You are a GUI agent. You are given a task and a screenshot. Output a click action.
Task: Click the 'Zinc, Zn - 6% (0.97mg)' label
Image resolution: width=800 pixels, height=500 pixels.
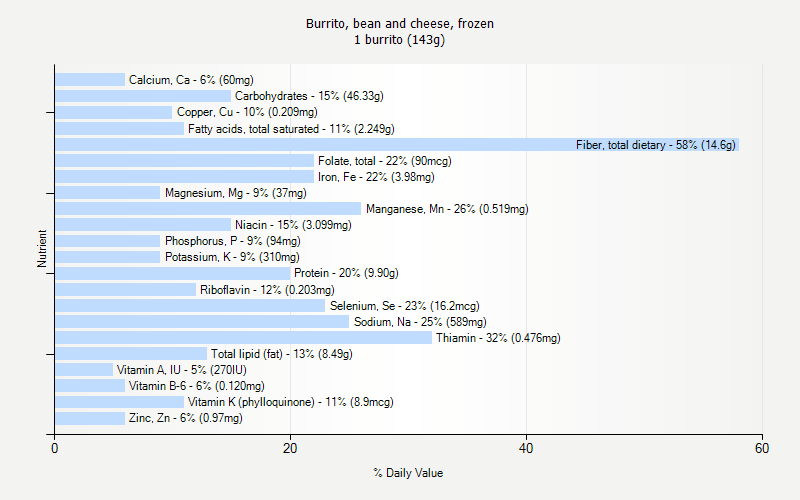(x=186, y=418)
